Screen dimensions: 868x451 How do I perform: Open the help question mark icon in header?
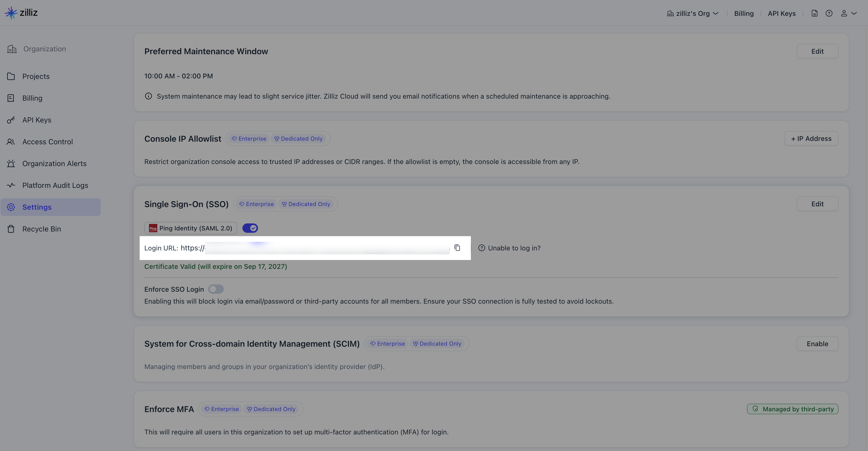829,13
